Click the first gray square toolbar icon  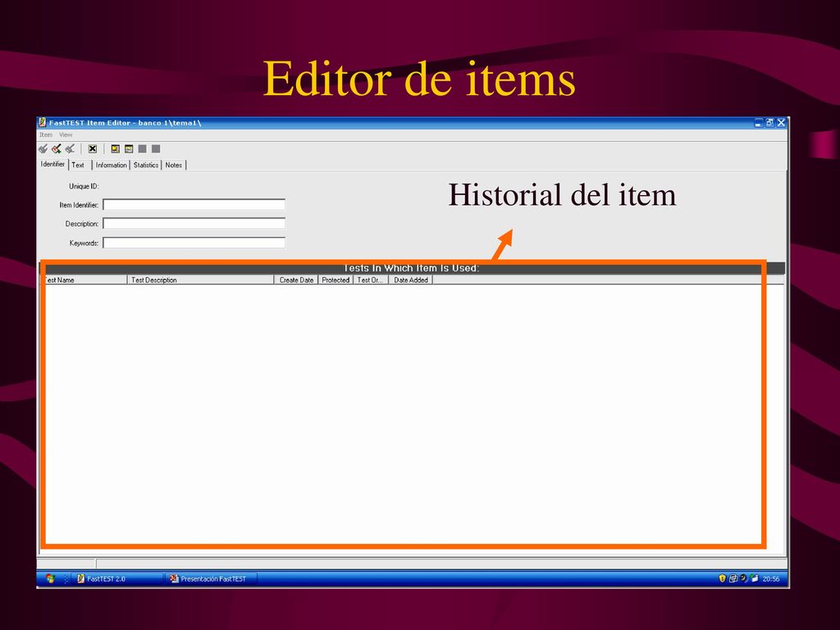point(143,149)
